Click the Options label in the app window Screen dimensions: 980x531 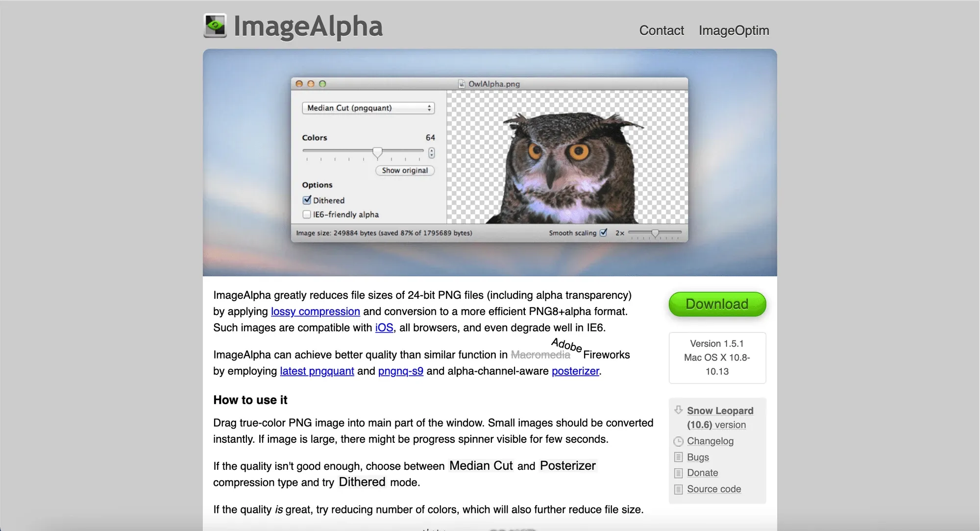[317, 185]
